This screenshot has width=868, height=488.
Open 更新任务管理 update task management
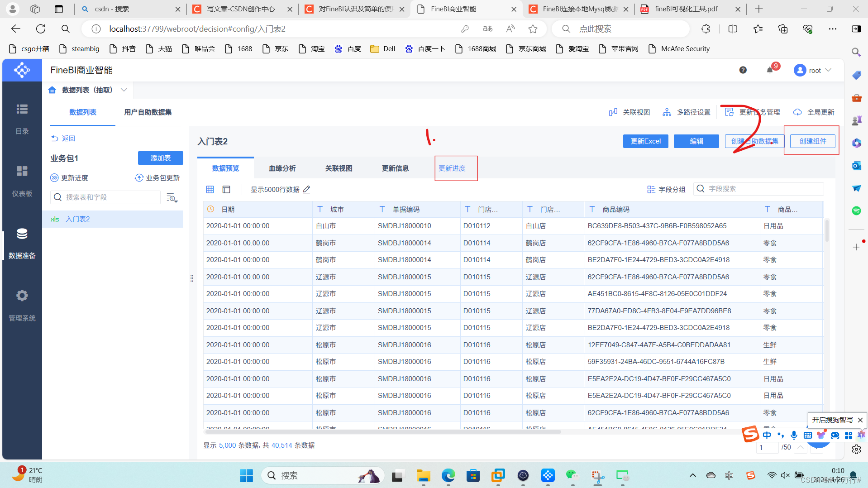(x=753, y=112)
